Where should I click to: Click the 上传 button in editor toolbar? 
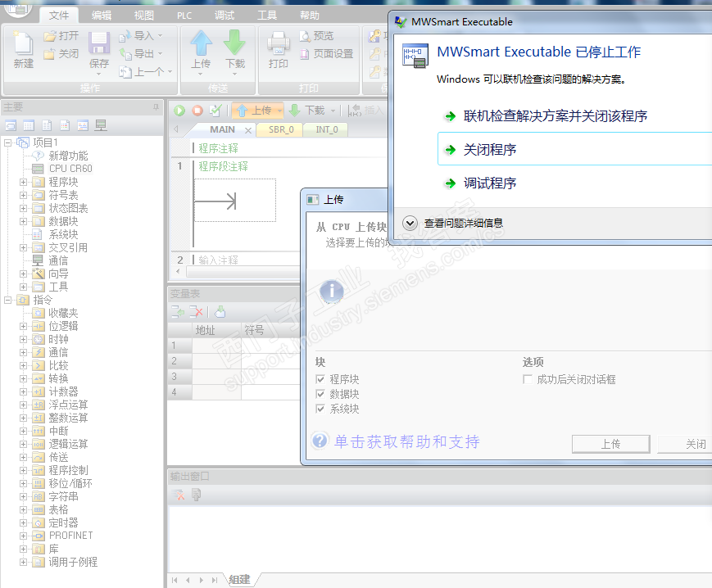click(257, 111)
